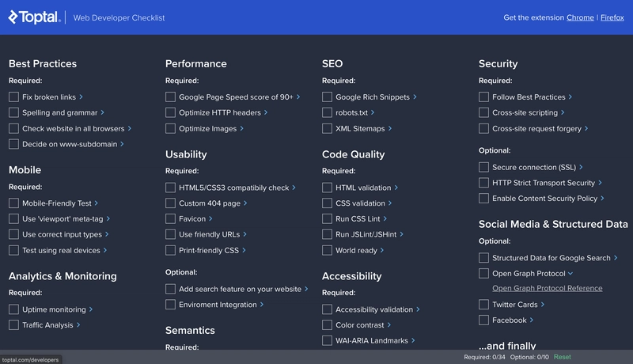Expand the Google Rich Snippets arrow
Viewport: 633px width, 364px height.
[x=415, y=97]
